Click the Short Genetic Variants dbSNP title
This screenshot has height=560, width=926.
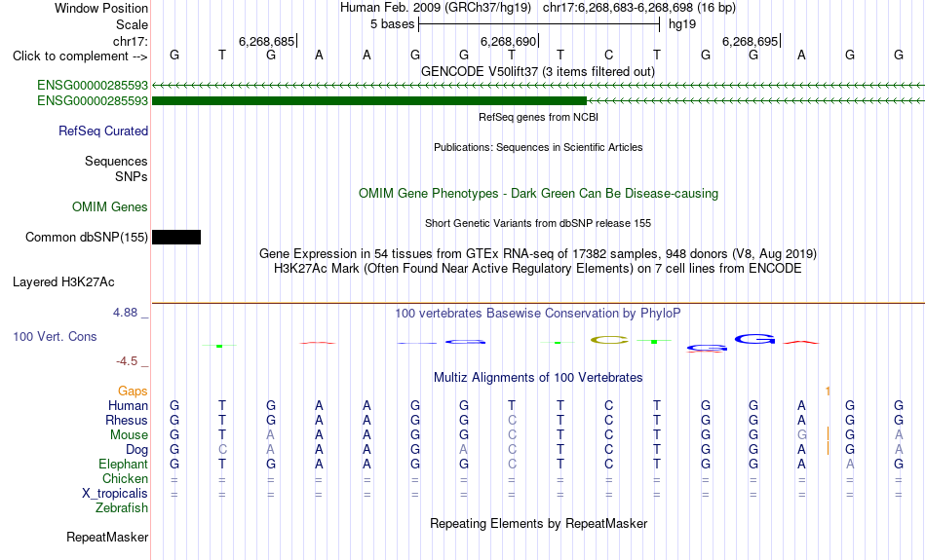point(538,224)
